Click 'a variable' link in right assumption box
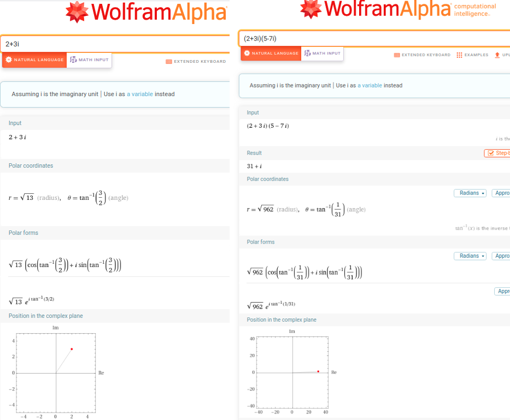Viewport: 510px width, 420px height. pyautogui.click(x=370, y=86)
